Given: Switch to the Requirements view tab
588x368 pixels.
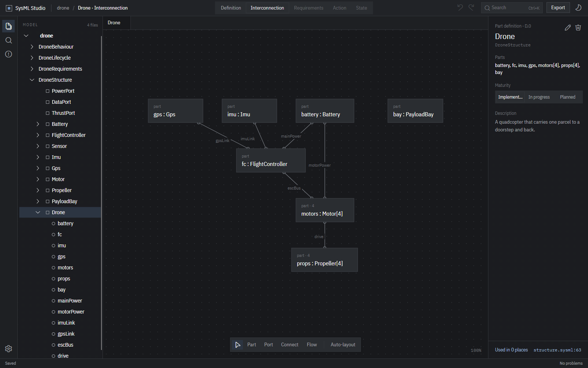Looking at the screenshot, I should pyautogui.click(x=309, y=8).
